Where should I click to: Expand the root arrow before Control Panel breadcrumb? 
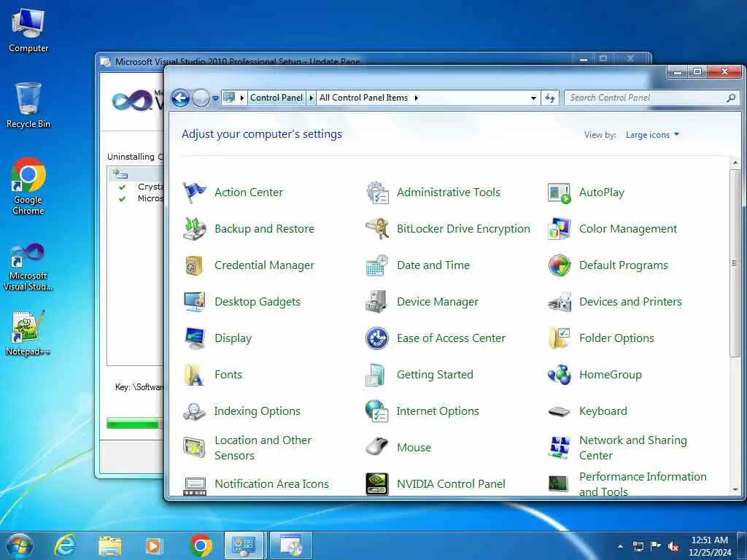click(x=242, y=98)
